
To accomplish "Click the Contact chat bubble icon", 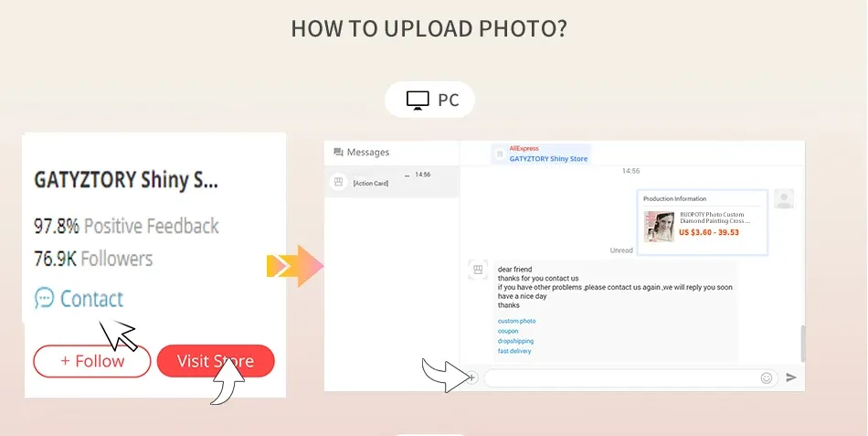I will (x=44, y=298).
